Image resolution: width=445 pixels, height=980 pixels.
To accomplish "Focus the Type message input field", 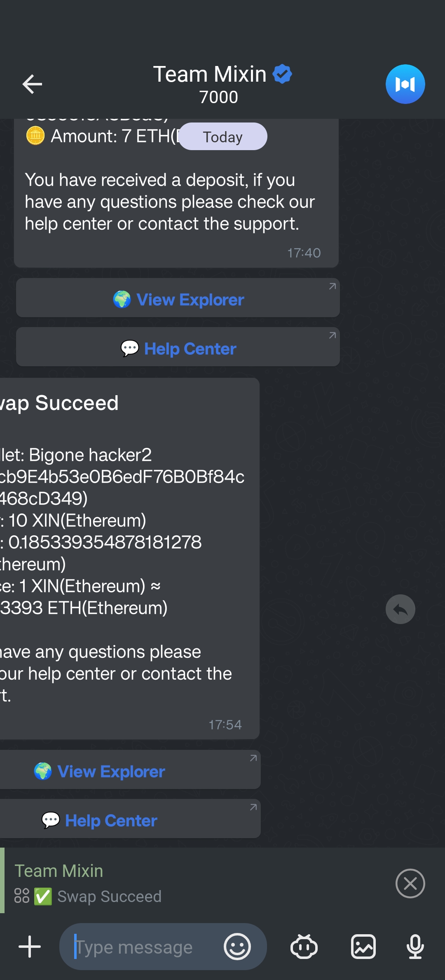I will [144, 947].
